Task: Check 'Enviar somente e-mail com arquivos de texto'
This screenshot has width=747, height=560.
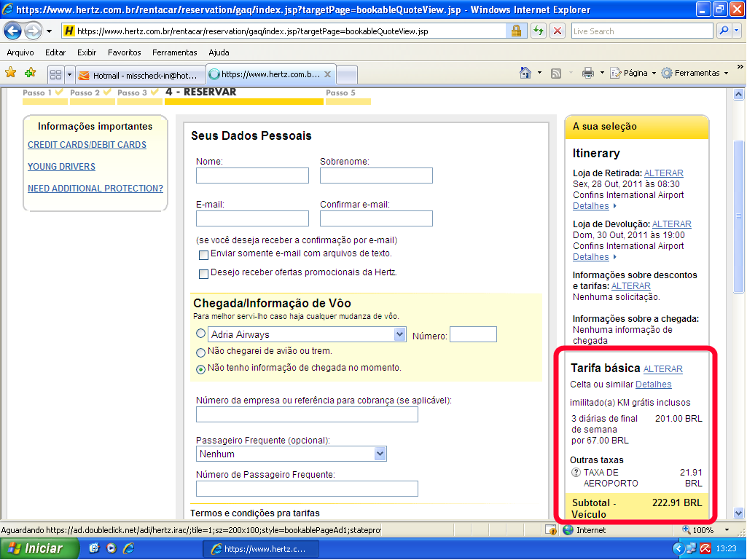Action: (x=203, y=255)
